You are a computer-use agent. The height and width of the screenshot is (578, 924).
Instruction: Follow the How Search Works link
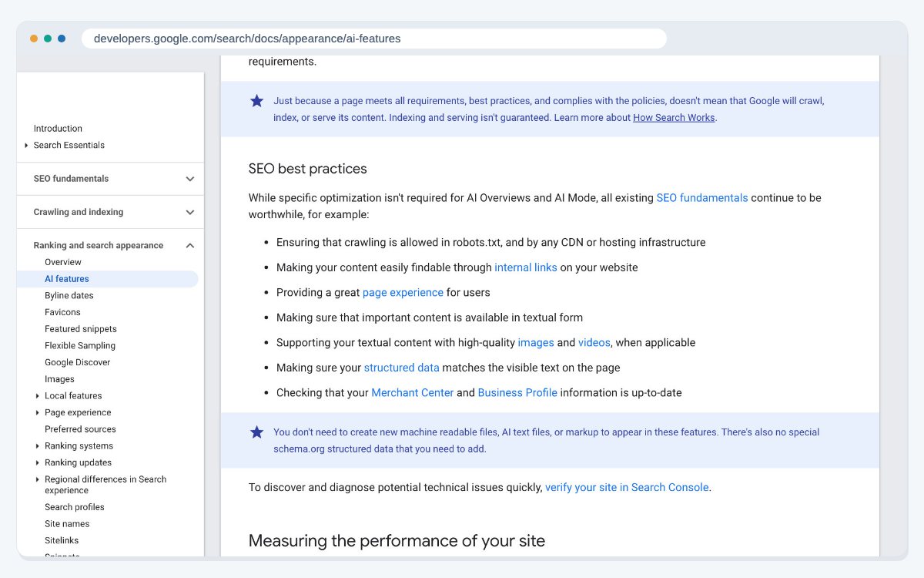[674, 118]
